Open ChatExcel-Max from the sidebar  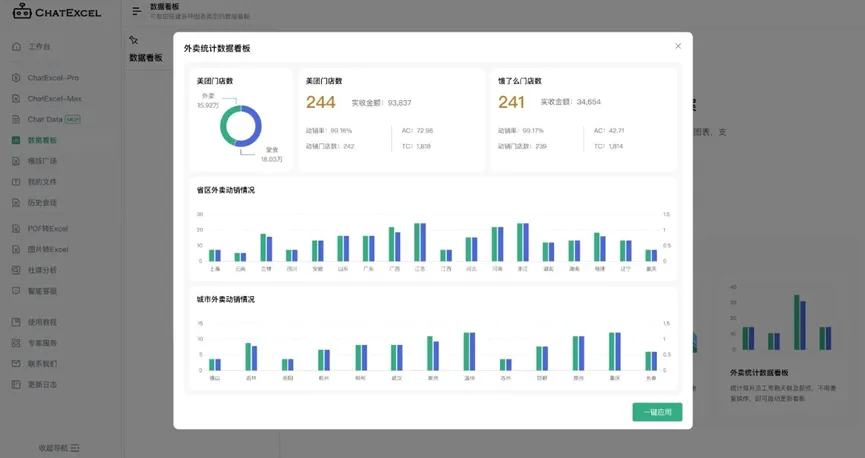click(54, 99)
